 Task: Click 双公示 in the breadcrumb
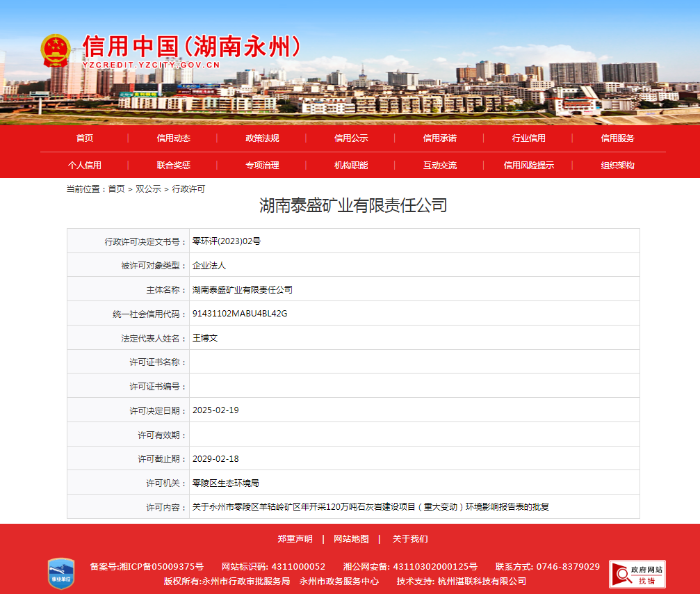[x=148, y=189]
